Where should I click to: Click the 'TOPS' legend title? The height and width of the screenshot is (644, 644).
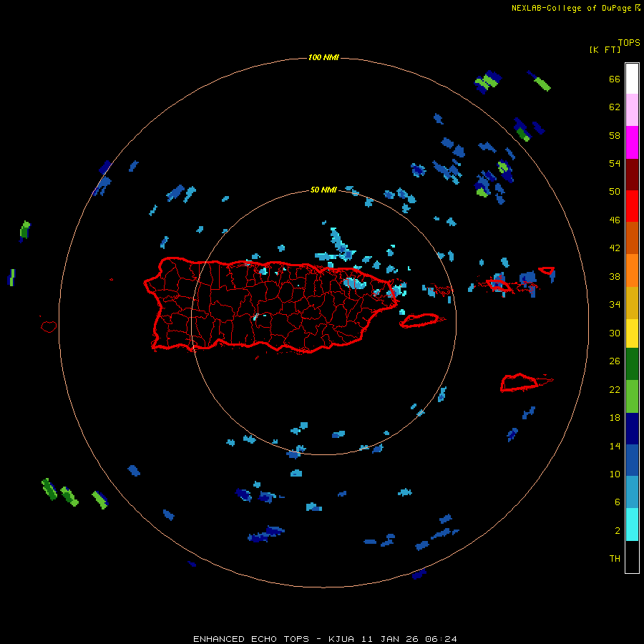coord(629,42)
